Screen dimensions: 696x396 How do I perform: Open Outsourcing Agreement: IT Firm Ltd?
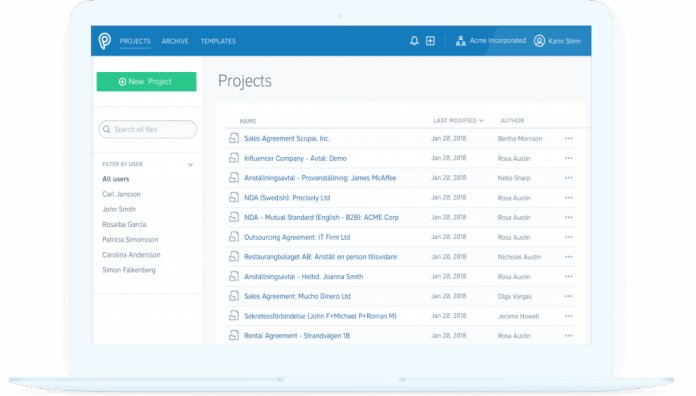[297, 237]
